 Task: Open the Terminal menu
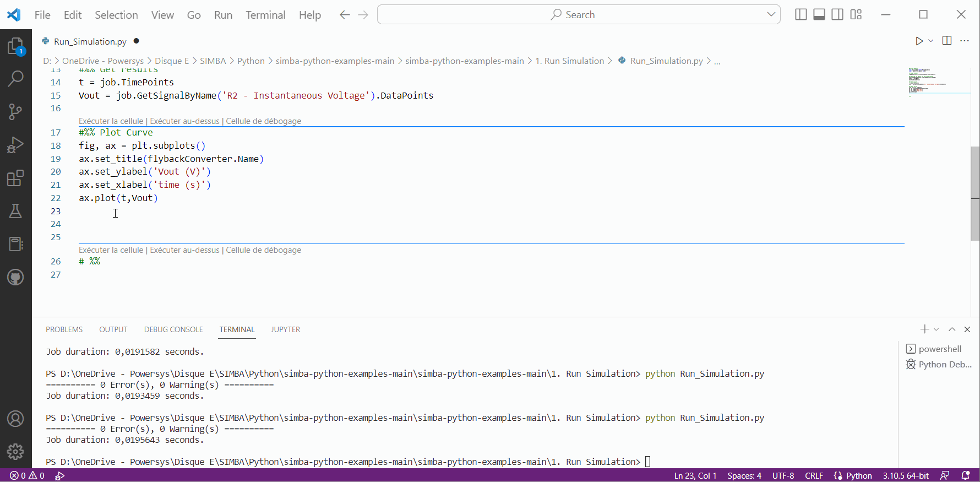pyautogui.click(x=265, y=15)
